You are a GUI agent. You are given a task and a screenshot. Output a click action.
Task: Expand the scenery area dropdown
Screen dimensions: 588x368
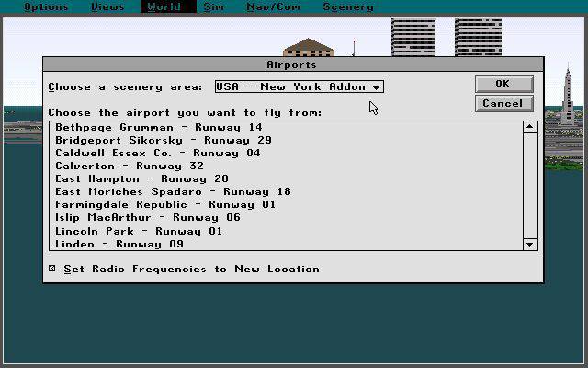pyautogui.click(x=299, y=86)
